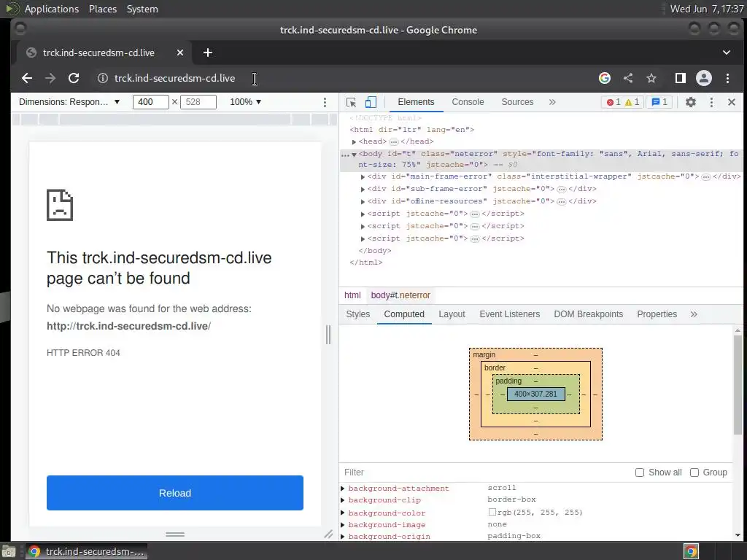Open the Dimensions Responsive dropdown
Viewport: 747px width, 560px height.
69,102
